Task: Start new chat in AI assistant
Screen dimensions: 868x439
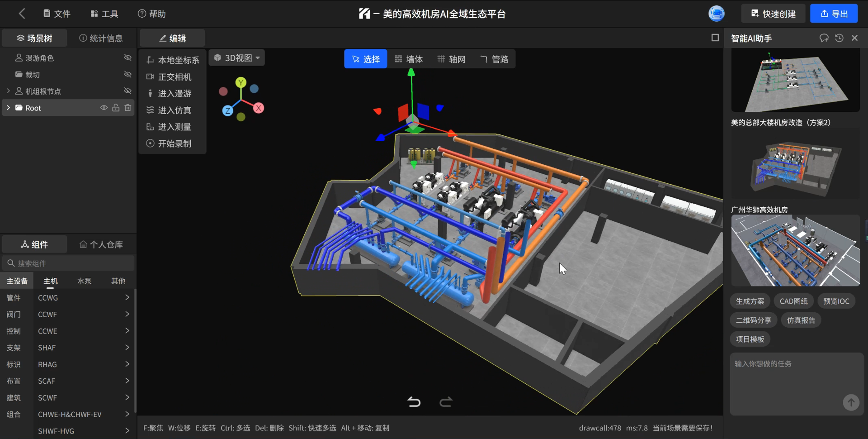Action: click(x=824, y=38)
